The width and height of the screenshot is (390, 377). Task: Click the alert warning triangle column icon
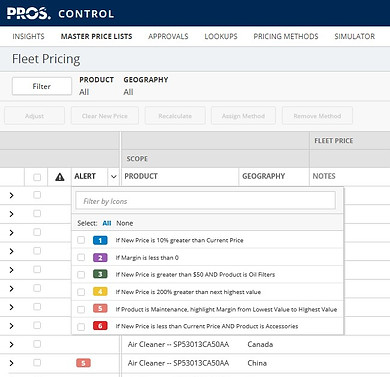coord(60,177)
